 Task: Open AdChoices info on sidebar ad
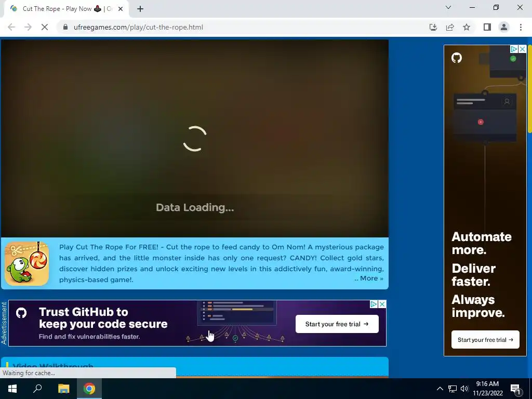click(x=514, y=49)
